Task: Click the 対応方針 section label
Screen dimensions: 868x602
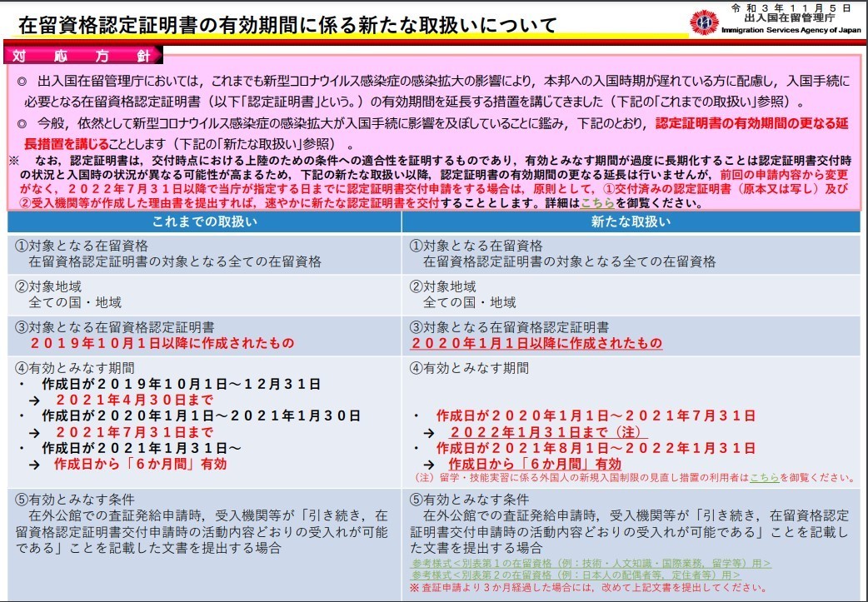Action: click(82, 55)
